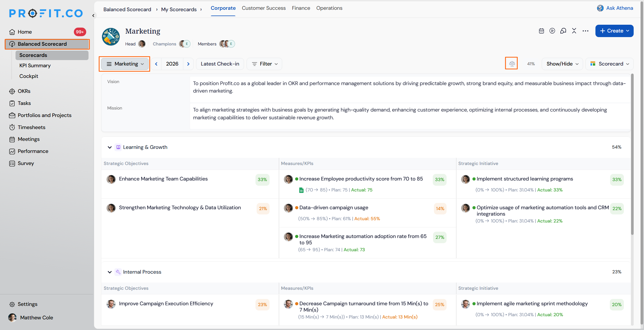Click the Latest Check-in button
This screenshot has height=330, width=644.
pyautogui.click(x=220, y=64)
